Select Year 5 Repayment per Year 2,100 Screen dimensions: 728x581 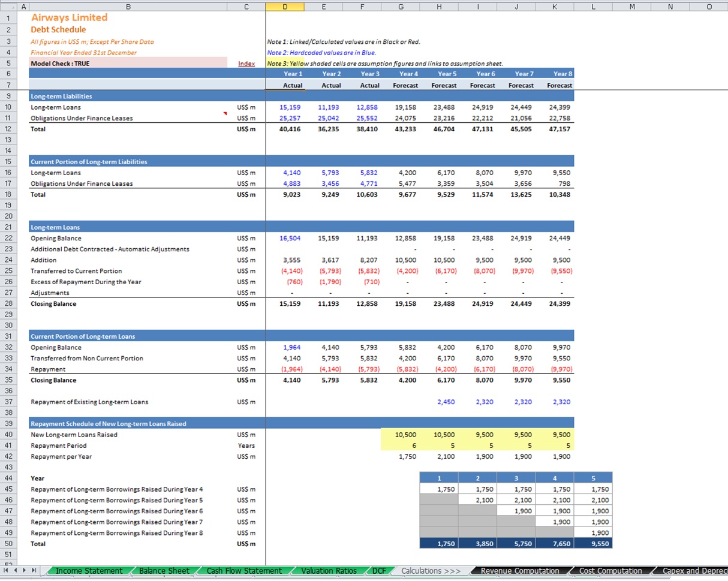click(447, 457)
